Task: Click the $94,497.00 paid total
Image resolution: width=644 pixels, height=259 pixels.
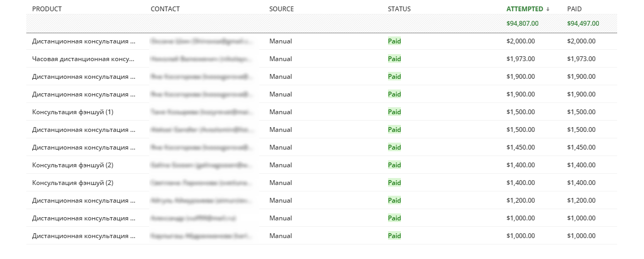Action: pyautogui.click(x=583, y=24)
